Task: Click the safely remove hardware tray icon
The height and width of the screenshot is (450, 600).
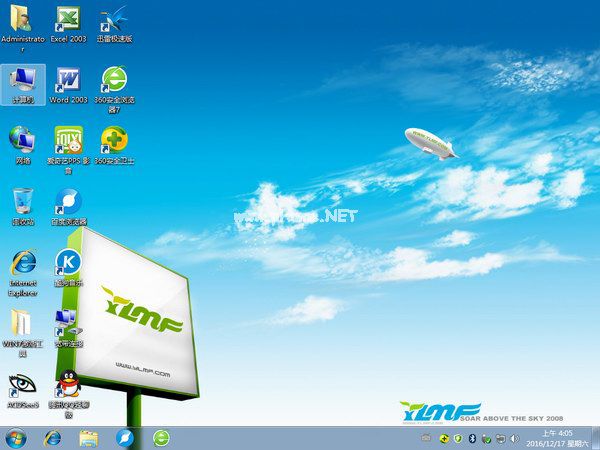Action: coord(486,439)
